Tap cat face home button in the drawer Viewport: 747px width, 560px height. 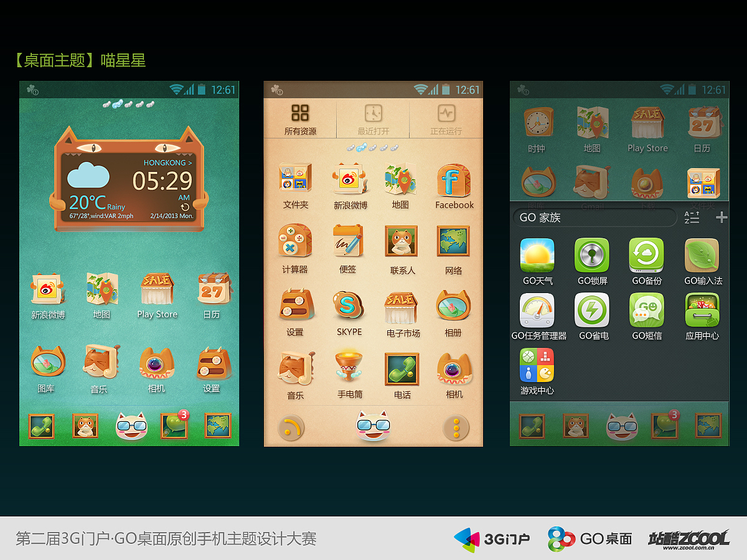coord(373,427)
